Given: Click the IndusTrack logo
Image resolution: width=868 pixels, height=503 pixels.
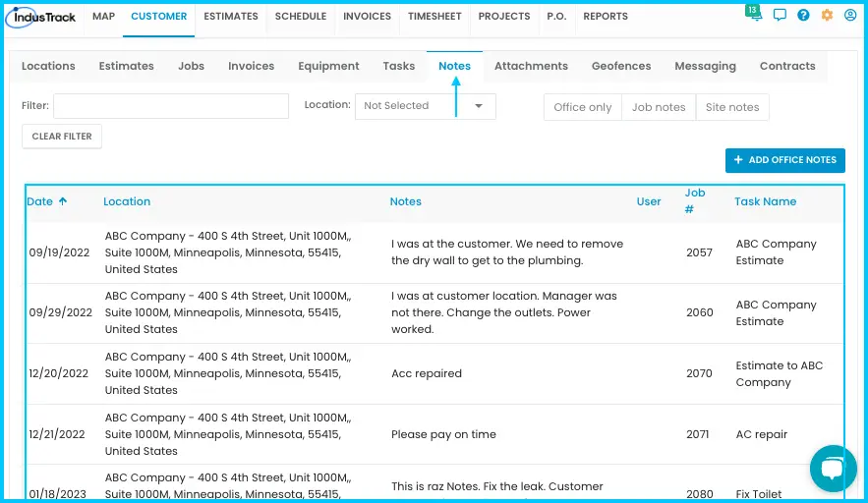Looking at the screenshot, I should point(40,17).
